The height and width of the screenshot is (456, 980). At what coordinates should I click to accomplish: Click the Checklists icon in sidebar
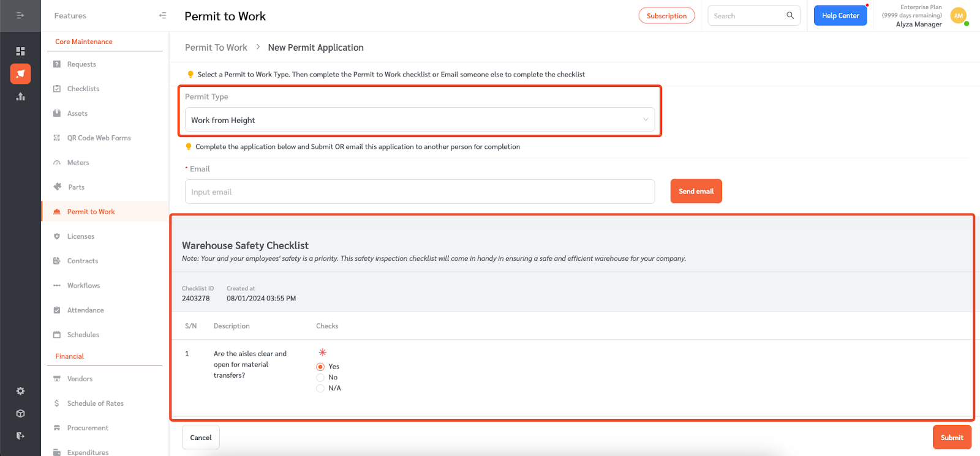57,88
